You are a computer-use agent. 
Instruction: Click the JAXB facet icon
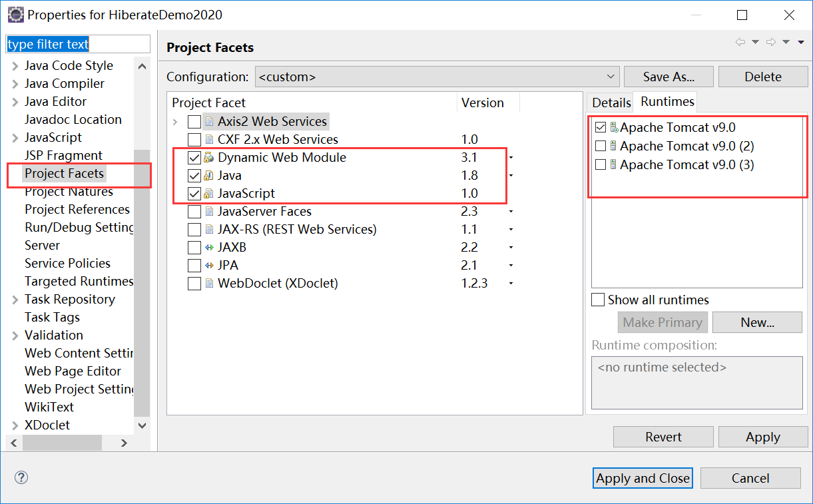(209, 248)
